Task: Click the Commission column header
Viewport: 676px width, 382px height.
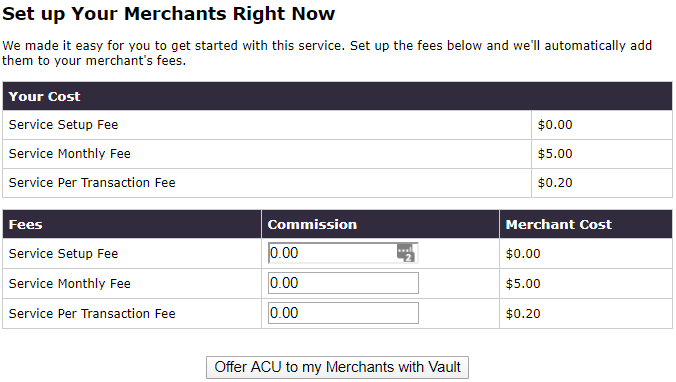Action: 312,224
